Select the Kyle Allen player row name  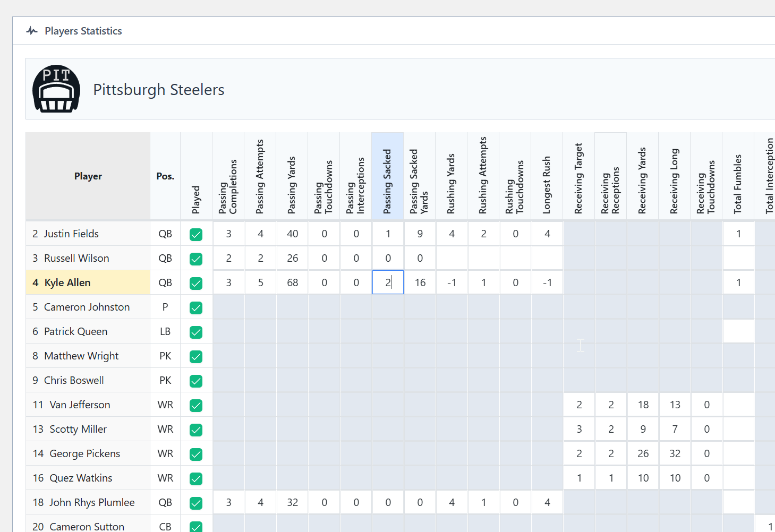tap(67, 282)
